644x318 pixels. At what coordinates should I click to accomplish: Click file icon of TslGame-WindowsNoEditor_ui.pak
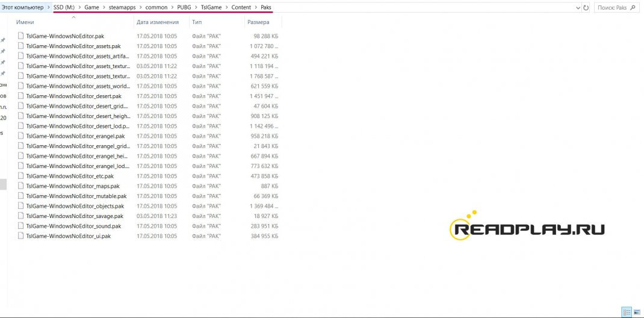(21, 236)
